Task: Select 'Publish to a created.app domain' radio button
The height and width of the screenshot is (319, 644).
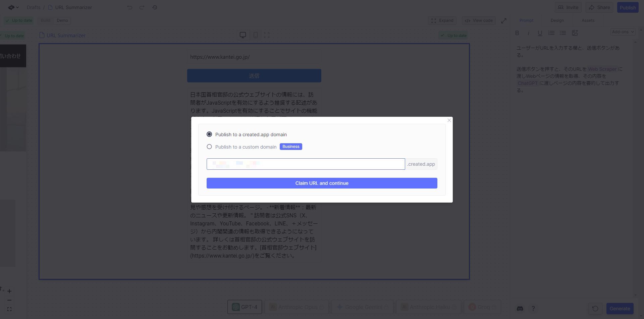Action: tap(209, 134)
